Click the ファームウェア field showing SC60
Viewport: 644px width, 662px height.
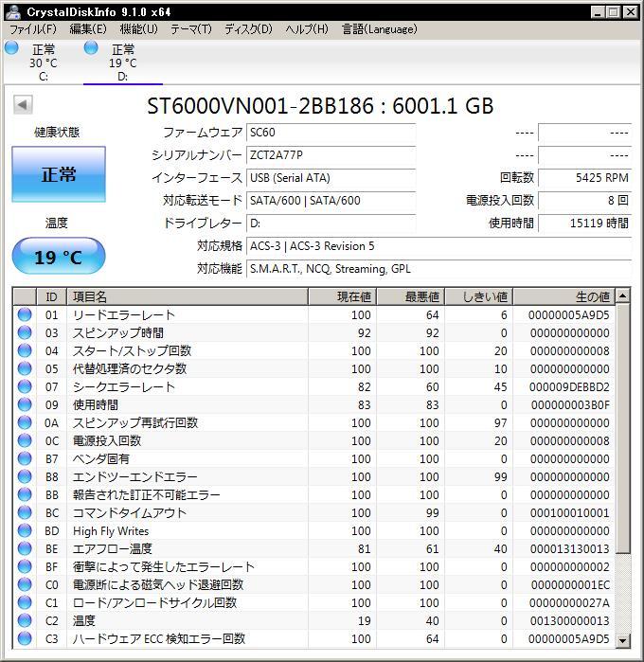331,133
